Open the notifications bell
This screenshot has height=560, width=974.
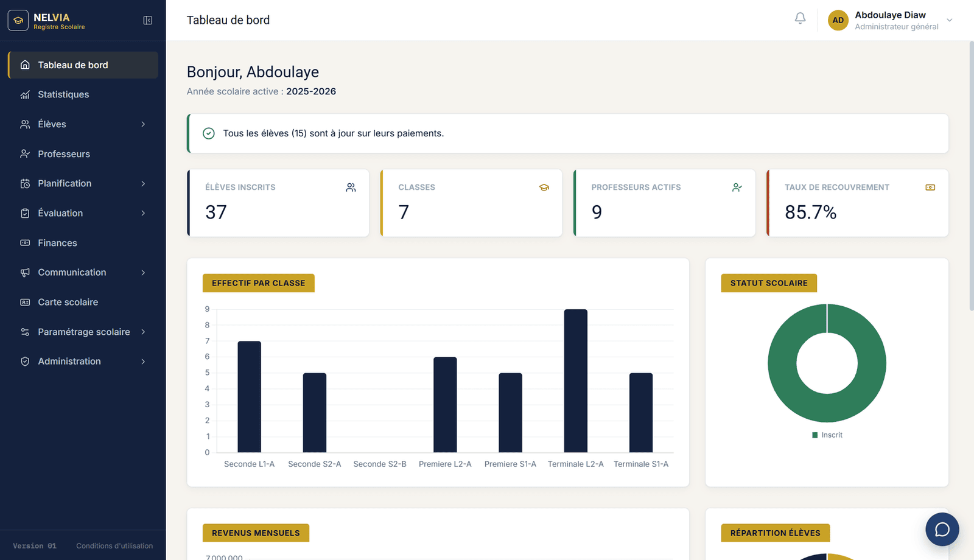[800, 19]
